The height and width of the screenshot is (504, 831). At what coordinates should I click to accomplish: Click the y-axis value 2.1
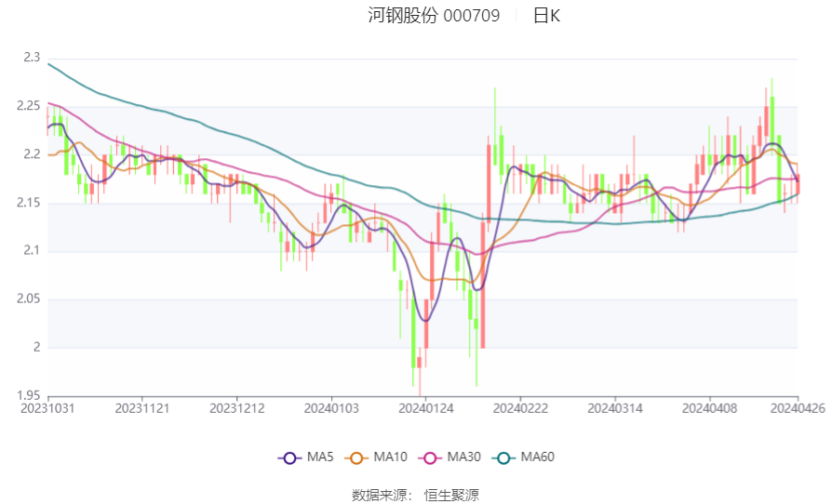[32, 250]
